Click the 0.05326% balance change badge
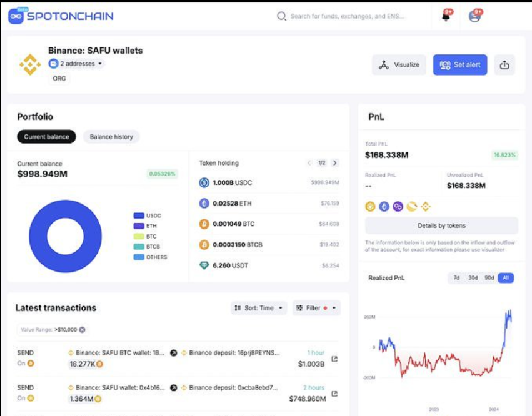 coord(162,174)
